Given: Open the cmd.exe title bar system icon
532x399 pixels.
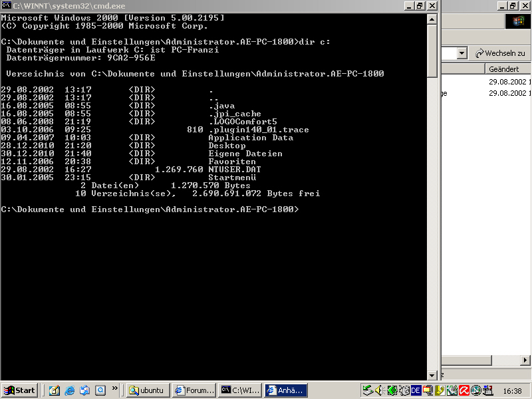Looking at the screenshot, I should pyautogui.click(x=6, y=5).
